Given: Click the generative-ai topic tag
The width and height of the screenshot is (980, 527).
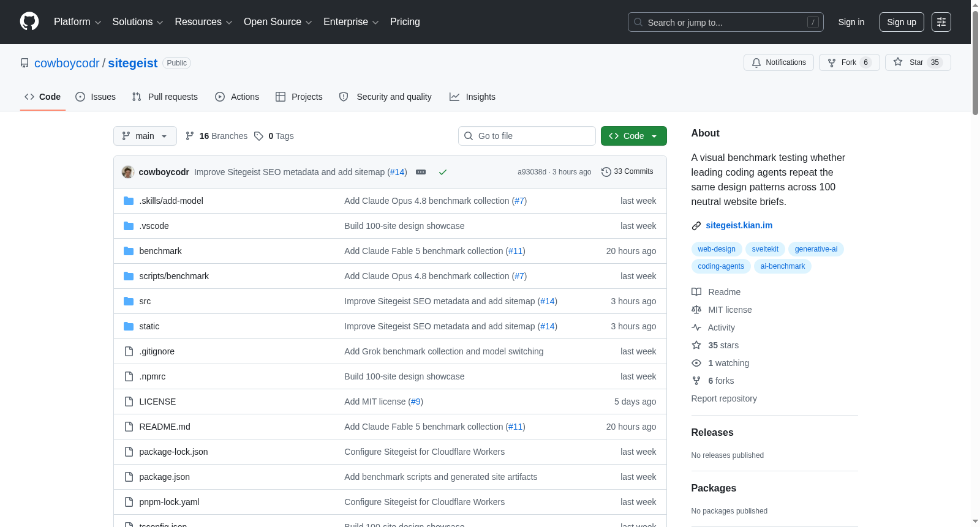Looking at the screenshot, I should click(x=816, y=249).
